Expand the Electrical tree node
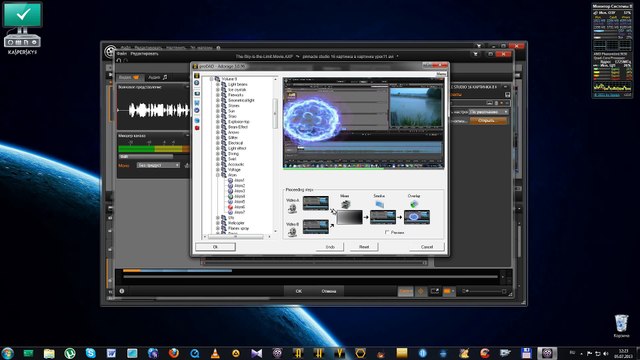This screenshot has height=360, width=640. [x=218, y=143]
